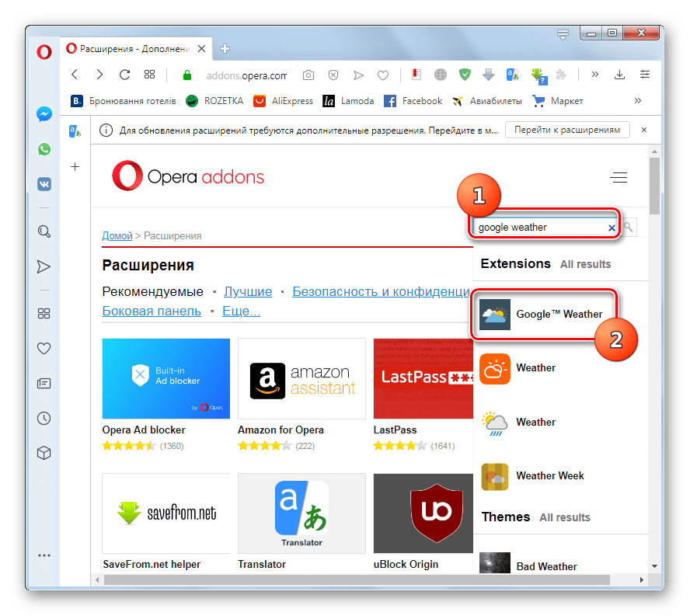Show All results for Extensions

coord(585,264)
